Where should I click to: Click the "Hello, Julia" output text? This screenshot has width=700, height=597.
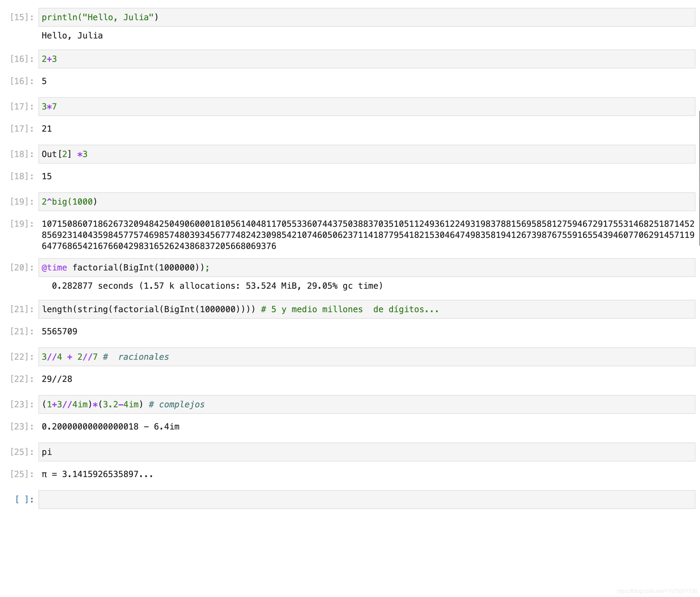click(72, 36)
